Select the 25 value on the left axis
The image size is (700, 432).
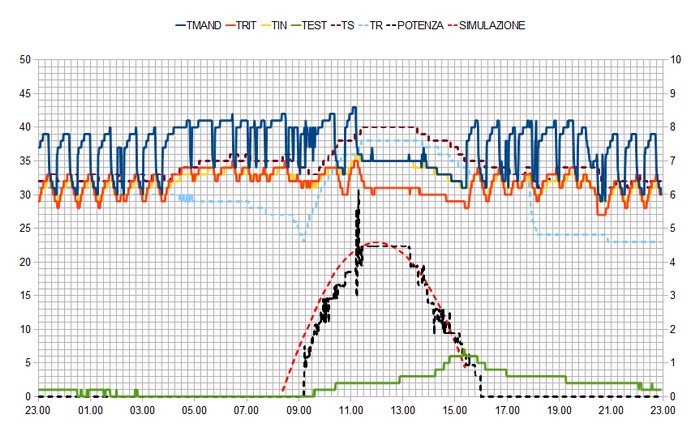point(24,228)
